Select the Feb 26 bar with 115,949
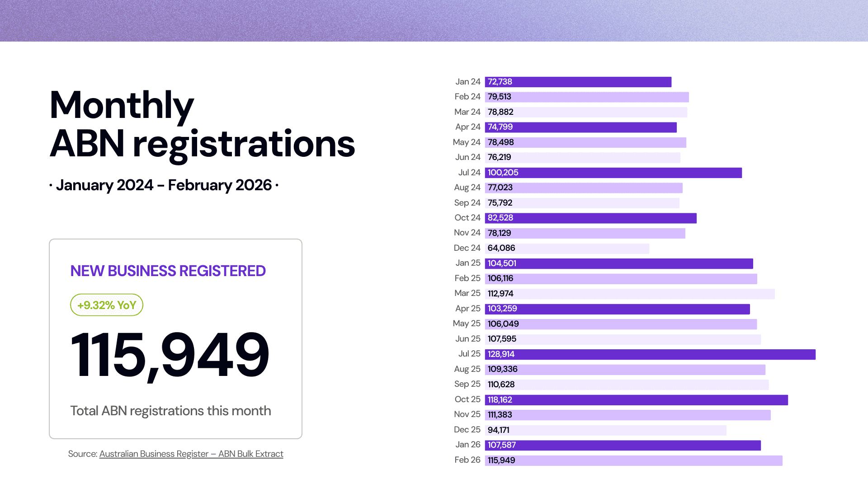 (x=633, y=460)
